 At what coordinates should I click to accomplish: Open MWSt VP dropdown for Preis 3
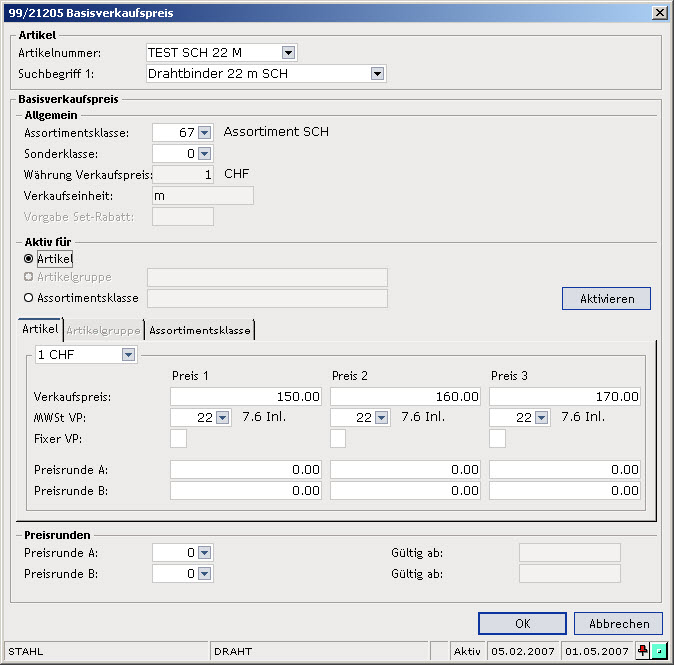tap(542, 417)
